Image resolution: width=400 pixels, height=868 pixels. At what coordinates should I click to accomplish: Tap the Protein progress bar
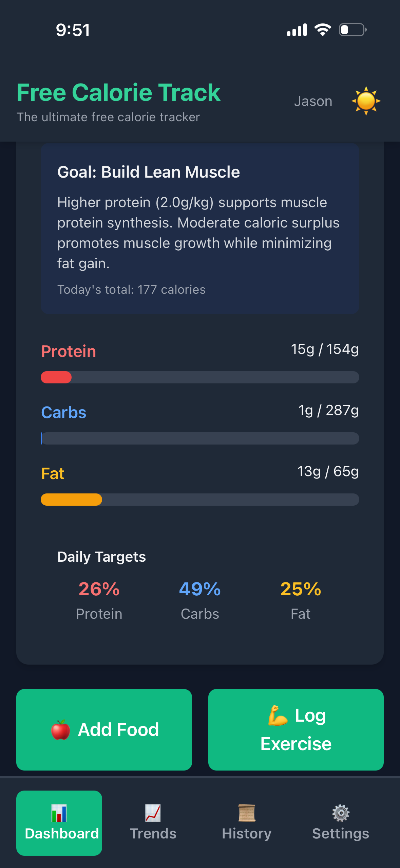(x=200, y=377)
